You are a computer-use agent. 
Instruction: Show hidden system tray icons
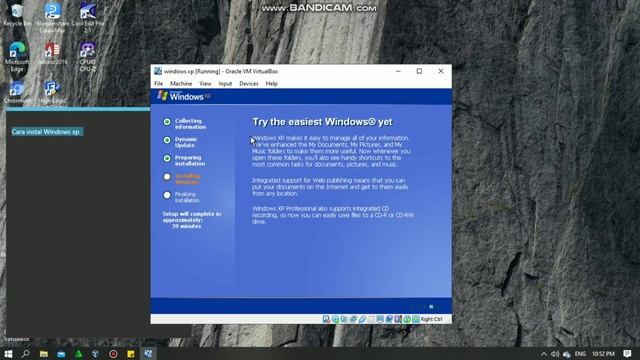click(x=544, y=354)
